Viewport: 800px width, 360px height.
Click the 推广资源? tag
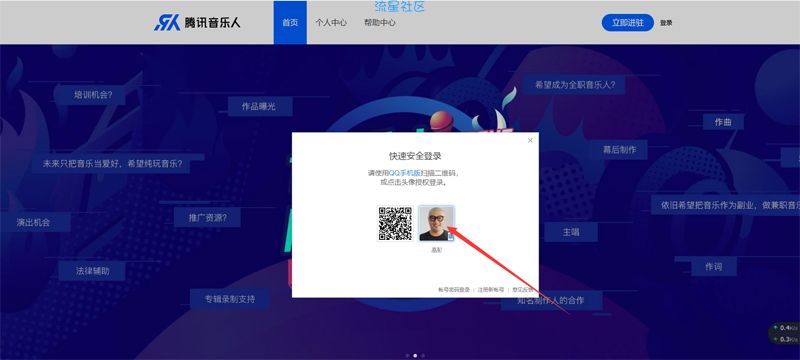[x=208, y=217]
